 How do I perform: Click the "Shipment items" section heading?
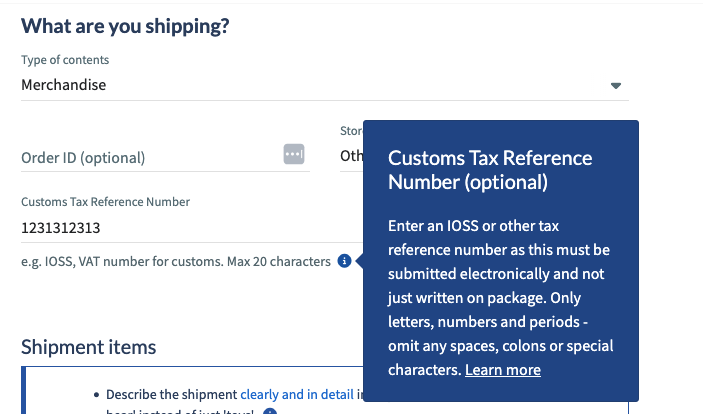(89, 347)
